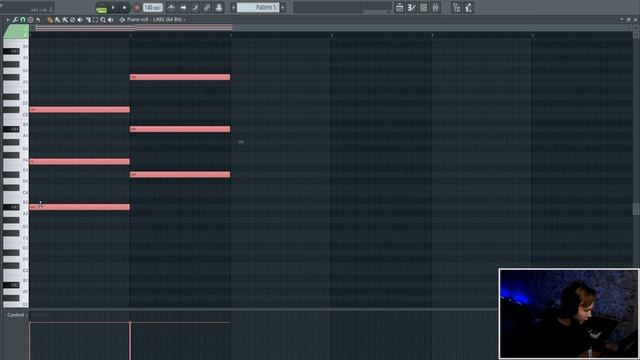Screen dimensions: 640x360
Task: Select the dashed-box Select tool
Action: click(96, 20)
